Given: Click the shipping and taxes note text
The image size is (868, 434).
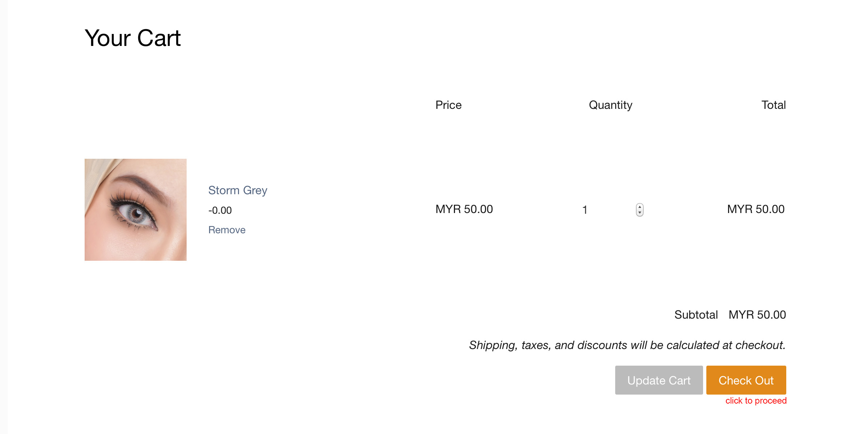Looking at the screenshot, I should pyautogui.click(x=627, y=345).
